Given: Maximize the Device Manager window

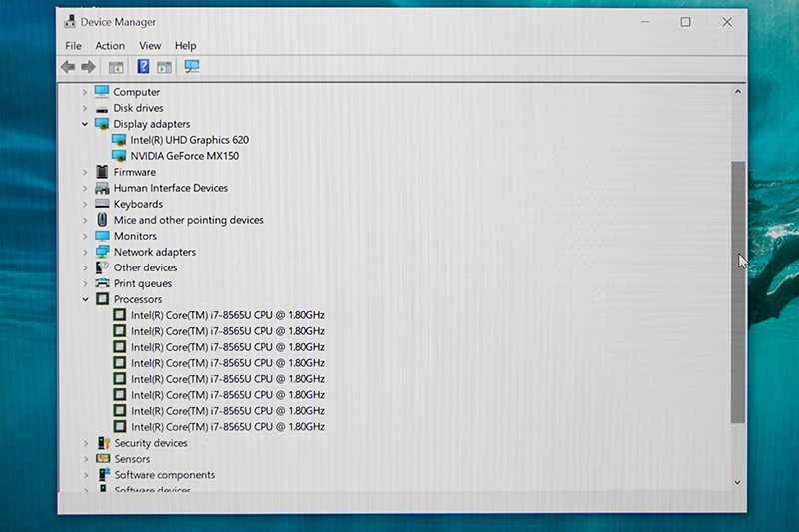Looking at the screenshot, I should click(x=685, y=22).
